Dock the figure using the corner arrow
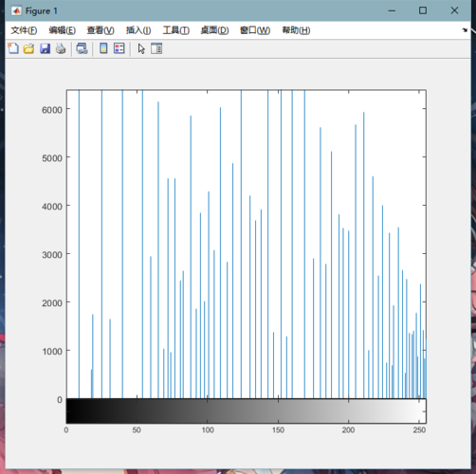The height and width of the screenshot is (474, 476). tap(465, 30)
